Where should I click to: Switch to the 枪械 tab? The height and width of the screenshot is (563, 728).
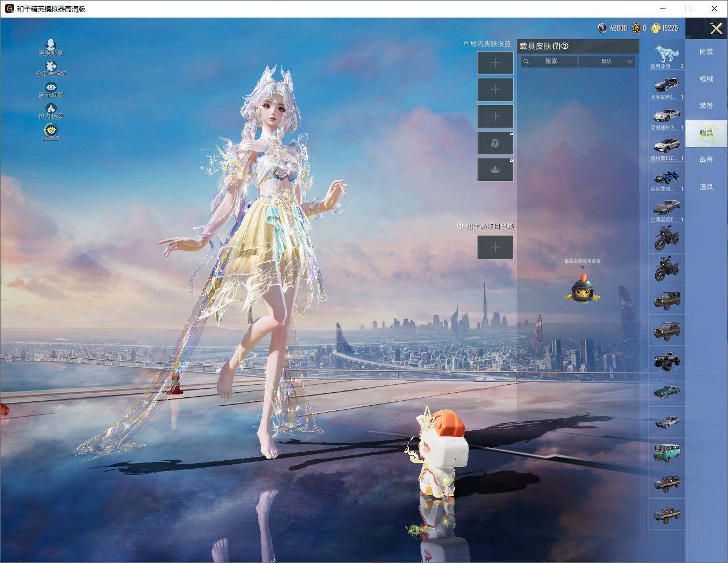[x=706, y=79]
